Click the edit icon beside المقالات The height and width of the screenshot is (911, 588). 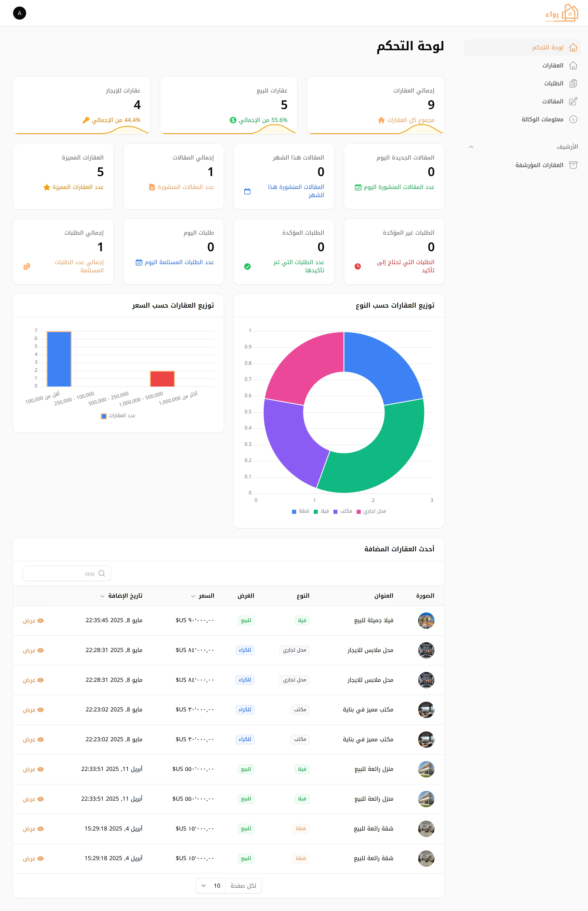(x=573, y=101)
